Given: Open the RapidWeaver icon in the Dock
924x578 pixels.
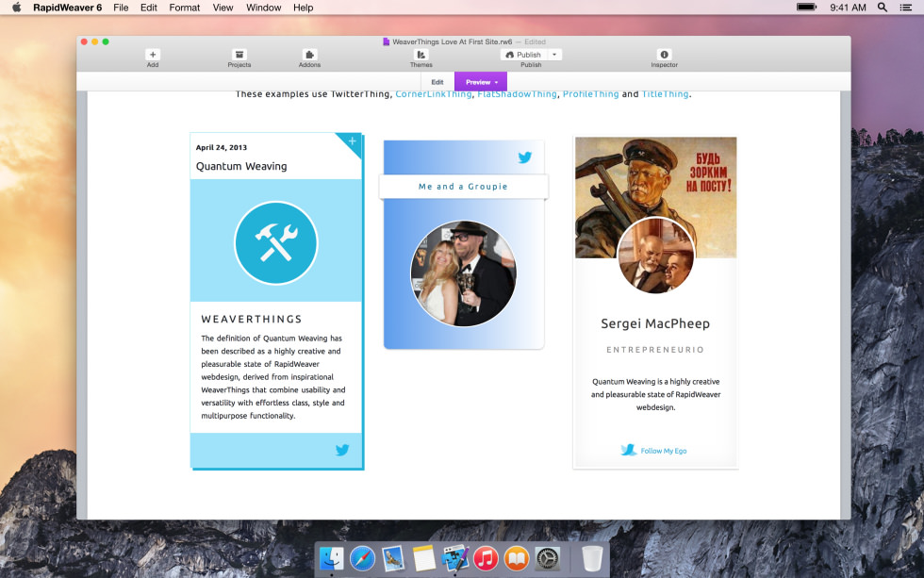Looking at the screenshot, I should click(454, 558).
